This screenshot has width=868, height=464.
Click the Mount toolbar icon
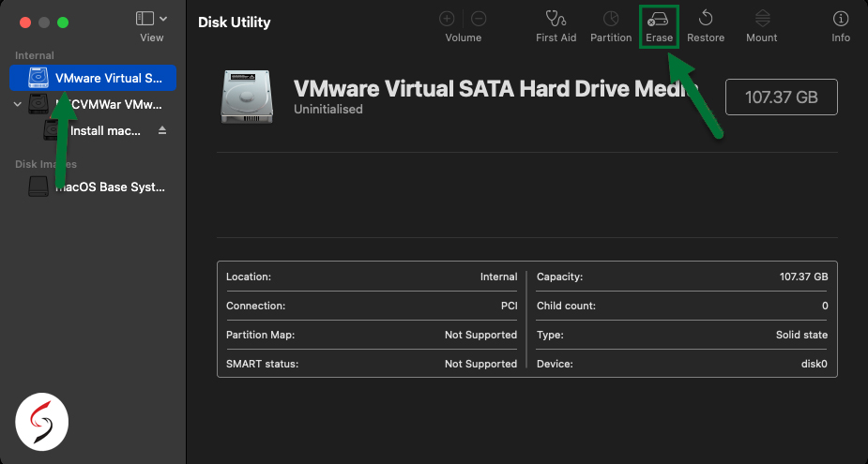(x=762, y=19)
